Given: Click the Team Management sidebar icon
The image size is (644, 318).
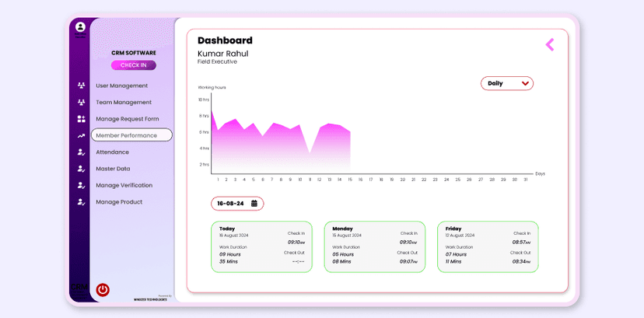Looking at the screenshot, I should click(x=81, y=103).
